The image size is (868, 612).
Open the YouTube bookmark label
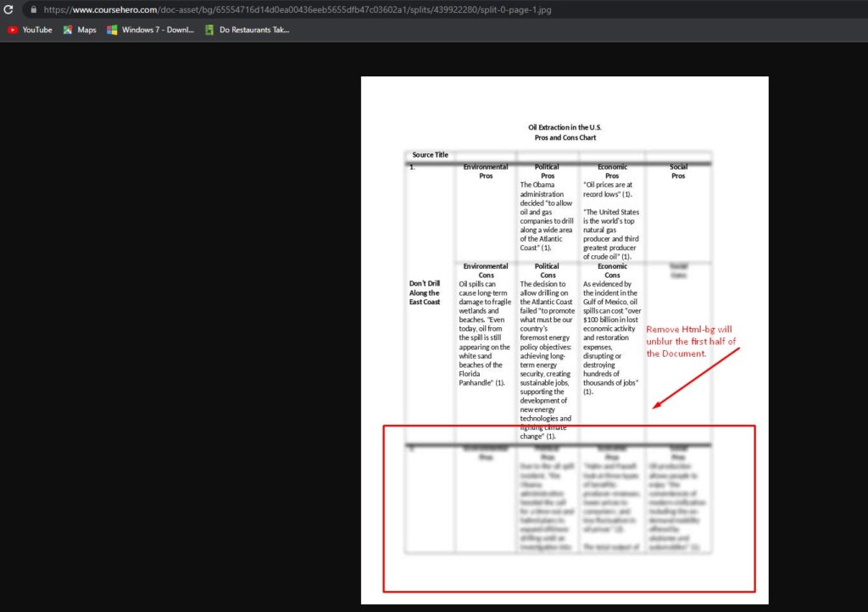click(x=36, y=30)
